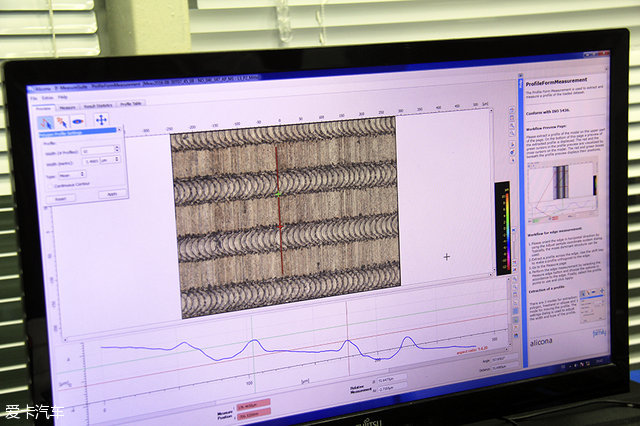Image resolution: width=640 pixels, height=426 pixels.
Task: Open the Profile Table tab
Action: point(131,104)
